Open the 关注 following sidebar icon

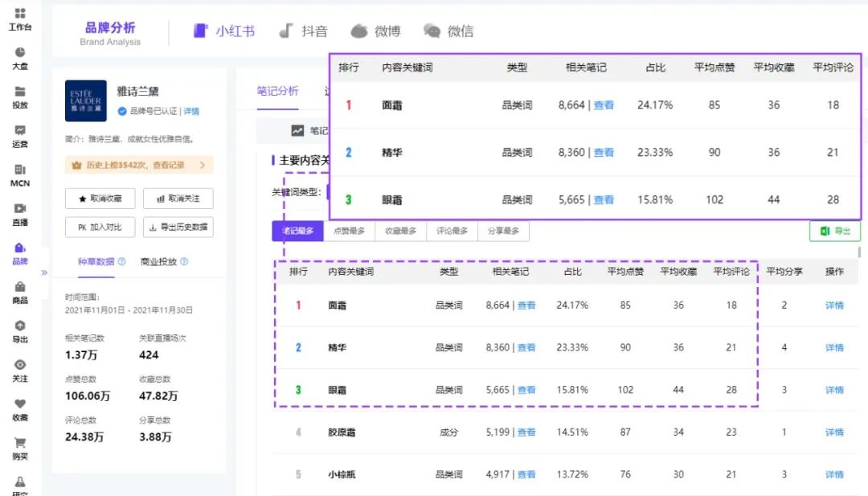tap(20, 364)
